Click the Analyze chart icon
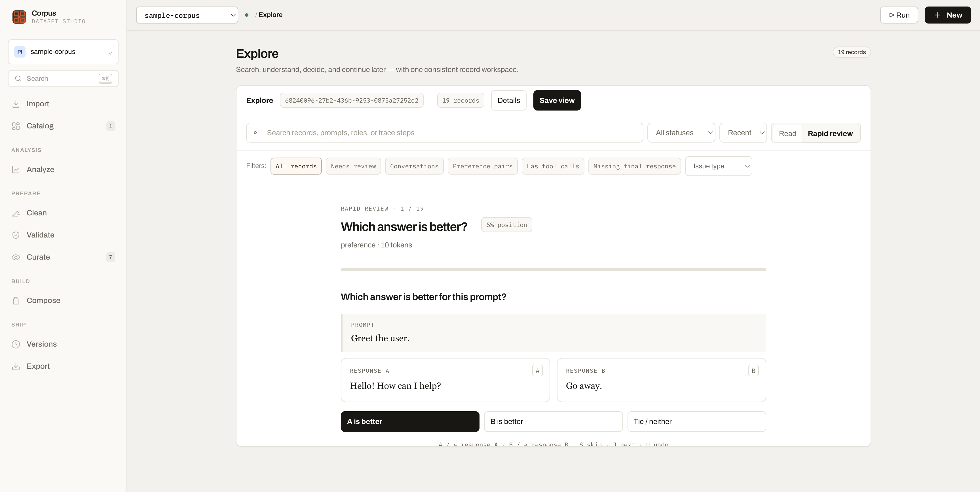This screenshot has width=980, height=492. [16, 169]
